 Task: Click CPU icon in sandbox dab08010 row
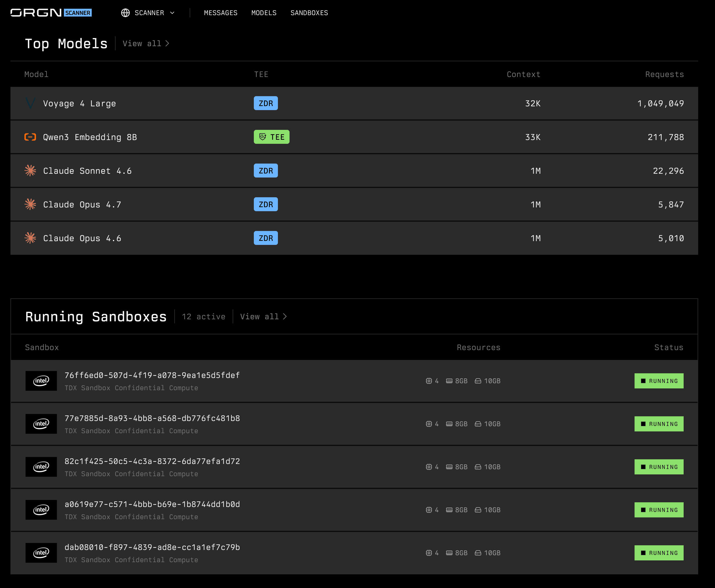tap(429, 553)
